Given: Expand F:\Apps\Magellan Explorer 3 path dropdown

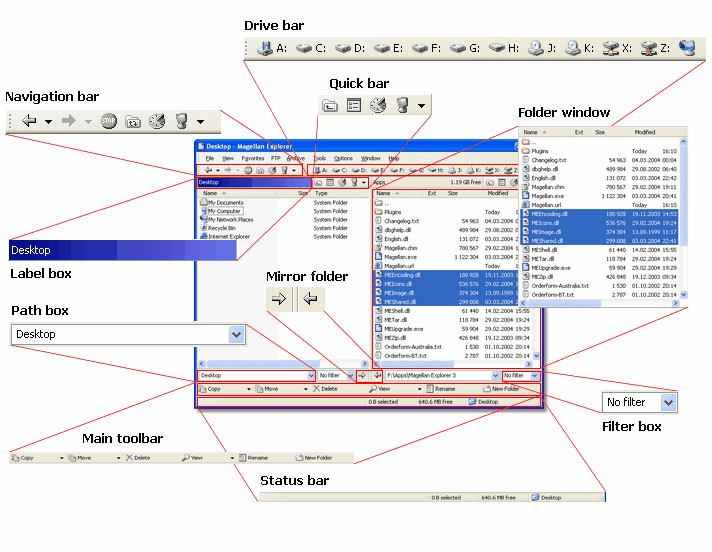Looking at the screenshot, I should (495, 375).
